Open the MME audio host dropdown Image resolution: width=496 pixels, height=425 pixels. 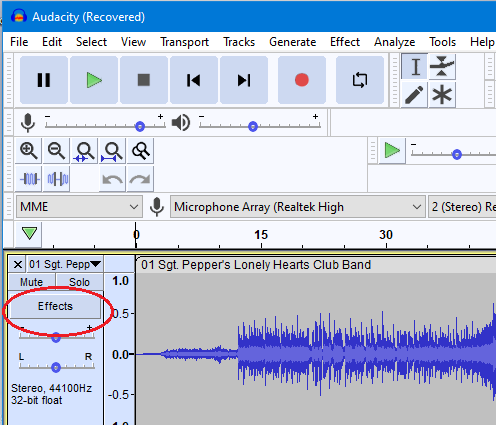(79, 207)
